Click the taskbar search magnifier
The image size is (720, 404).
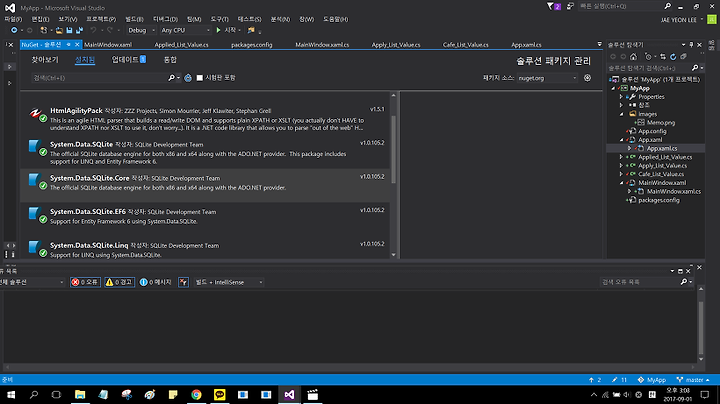coord(34,395)
